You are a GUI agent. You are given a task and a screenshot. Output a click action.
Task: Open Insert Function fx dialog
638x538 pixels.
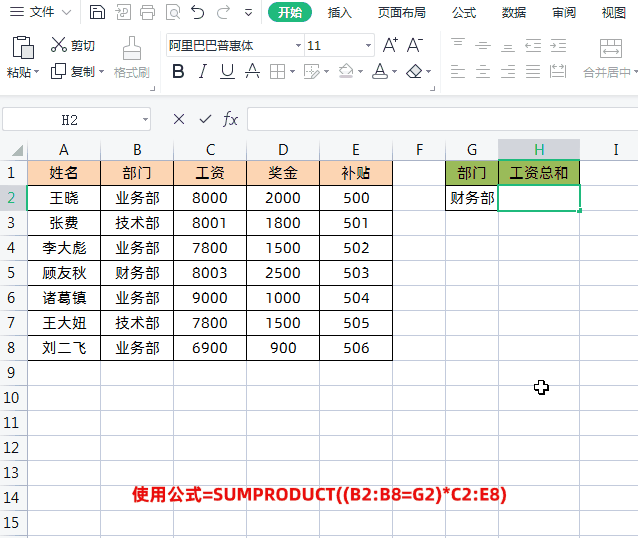[x=230, y=119]
